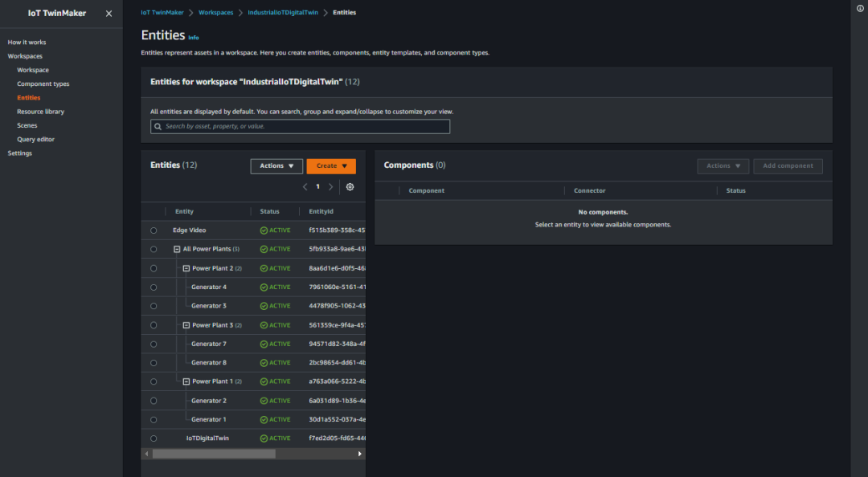Sort by Entity column header
This screenshot has width=868, height=477.
click(184, 211)
